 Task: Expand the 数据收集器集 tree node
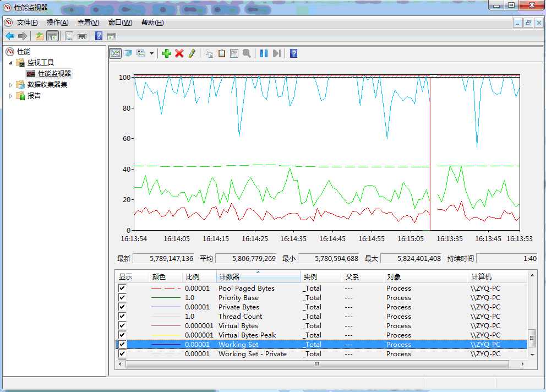click(10, 85)
